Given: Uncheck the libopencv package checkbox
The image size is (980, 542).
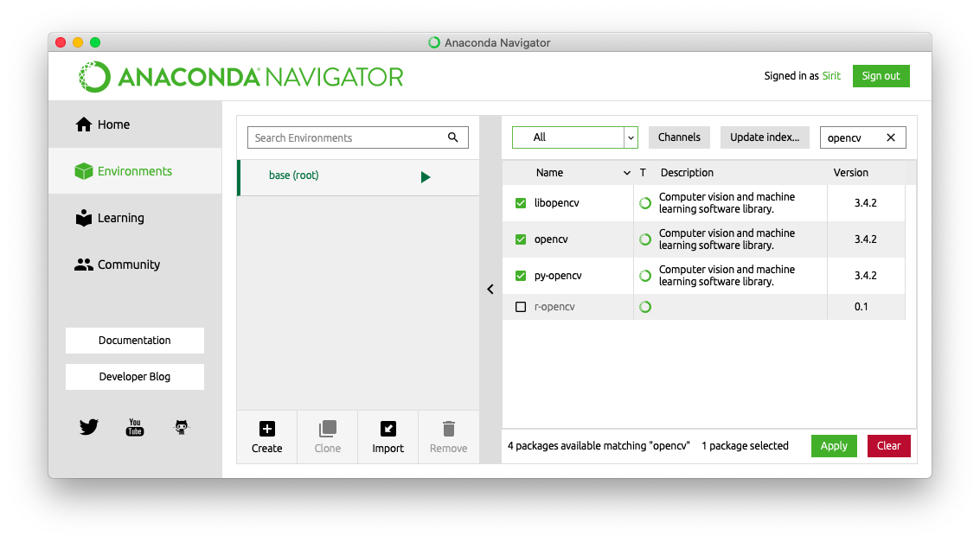Looking at the screenshot, I should tap(521, 203).
